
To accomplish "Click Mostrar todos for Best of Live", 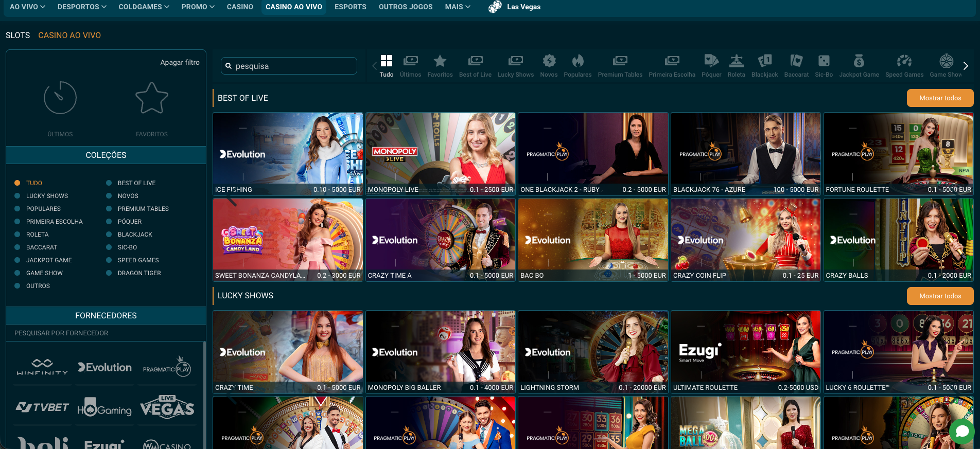I will tap(940, 98).
